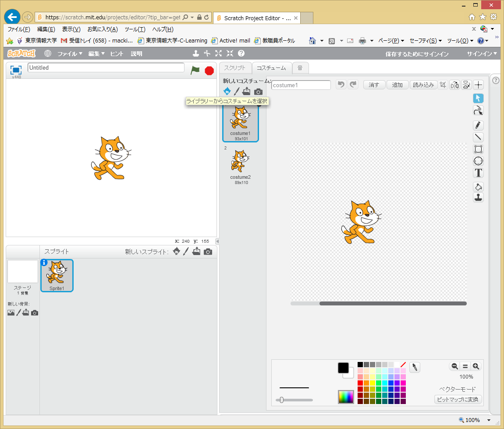Viewport: 504px width, 429px height.
Task: Select scissors delete tool in Scratch toolbar
Action: [x=207, y=53]
